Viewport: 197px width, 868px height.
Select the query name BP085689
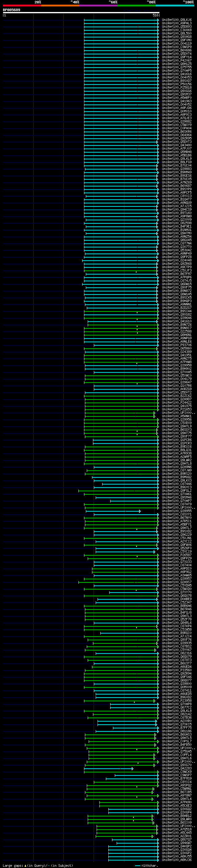coord(11,10)
